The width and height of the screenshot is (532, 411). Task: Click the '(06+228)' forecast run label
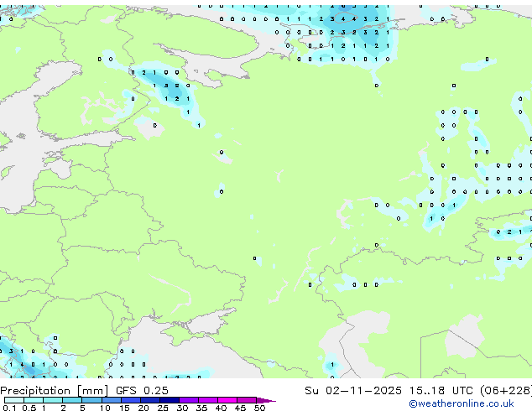click(x=506, y=391)
